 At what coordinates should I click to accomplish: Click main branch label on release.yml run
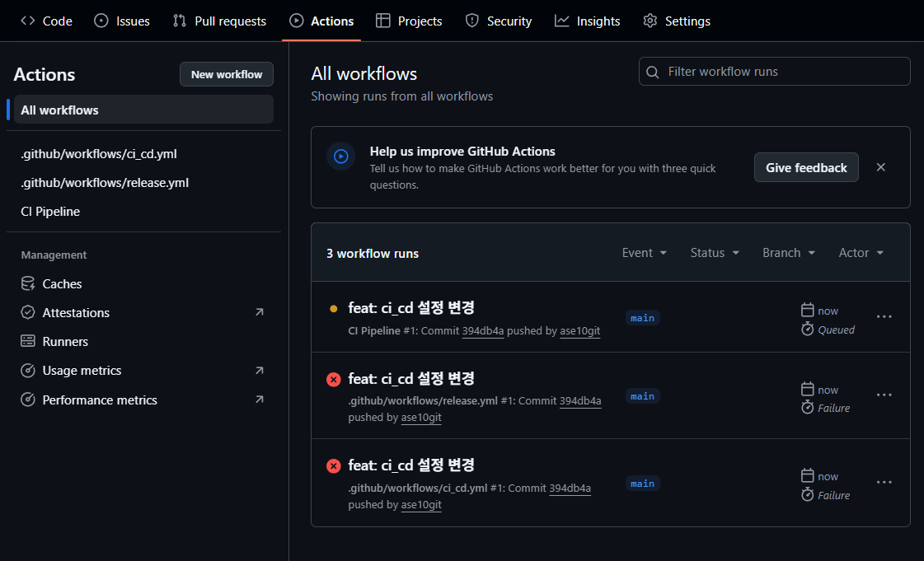642,396
